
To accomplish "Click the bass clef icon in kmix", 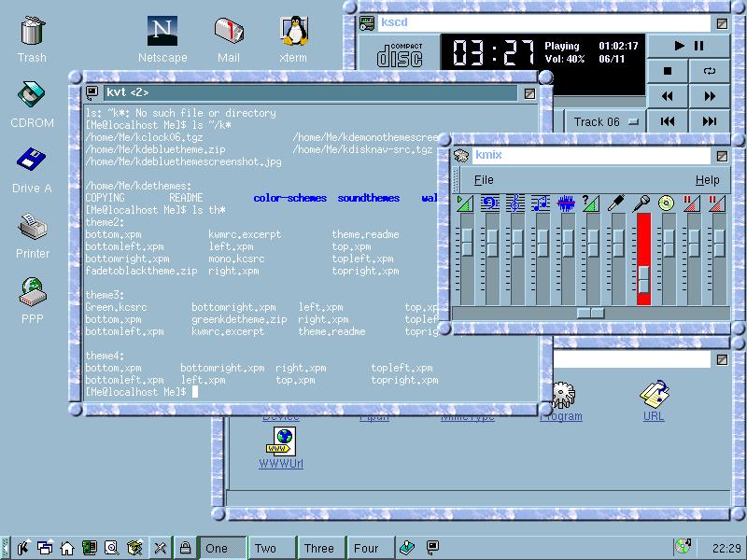I will 489,203.
